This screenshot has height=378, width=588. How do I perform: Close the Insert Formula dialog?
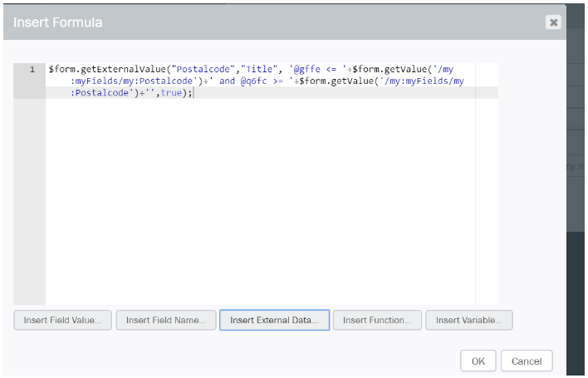[553, 22]
